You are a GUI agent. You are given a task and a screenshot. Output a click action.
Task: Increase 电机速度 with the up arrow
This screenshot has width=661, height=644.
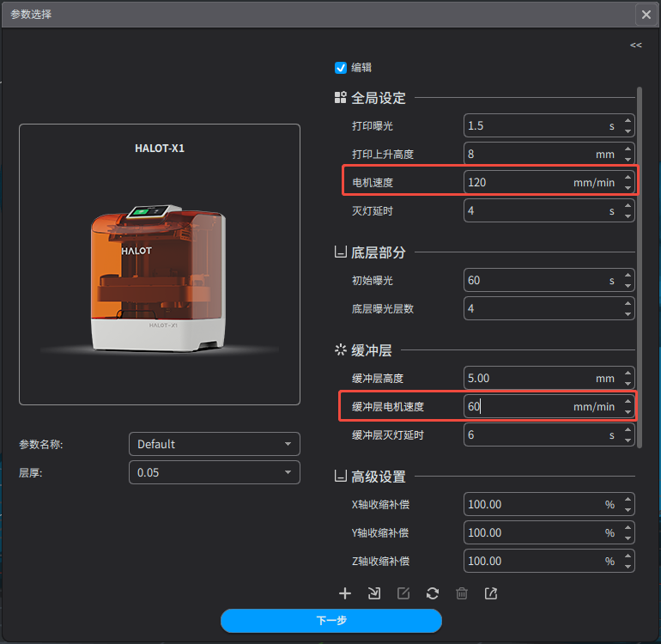[628, 177]
